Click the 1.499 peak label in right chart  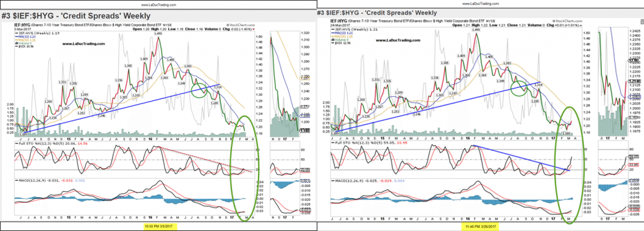point(477,30)
